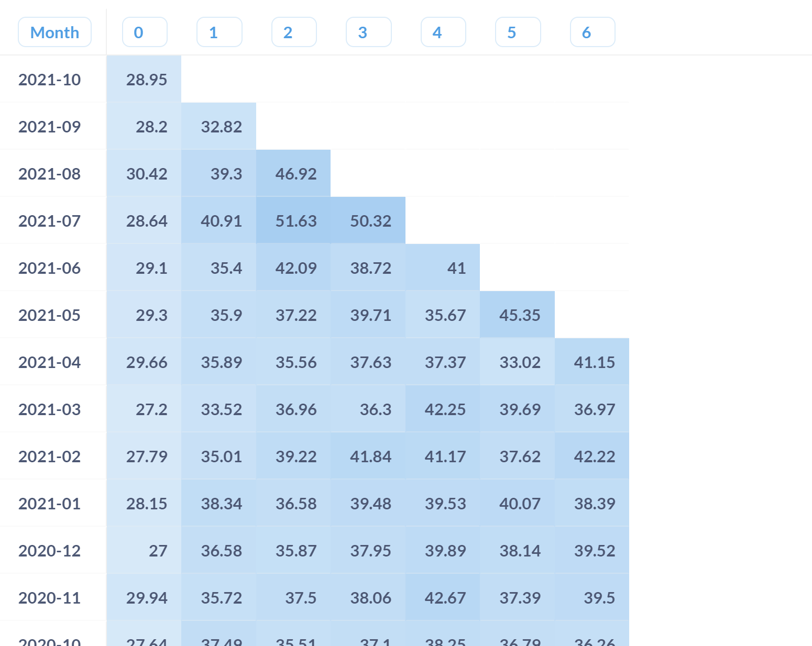Select the column 2 header

coord(294,32)
